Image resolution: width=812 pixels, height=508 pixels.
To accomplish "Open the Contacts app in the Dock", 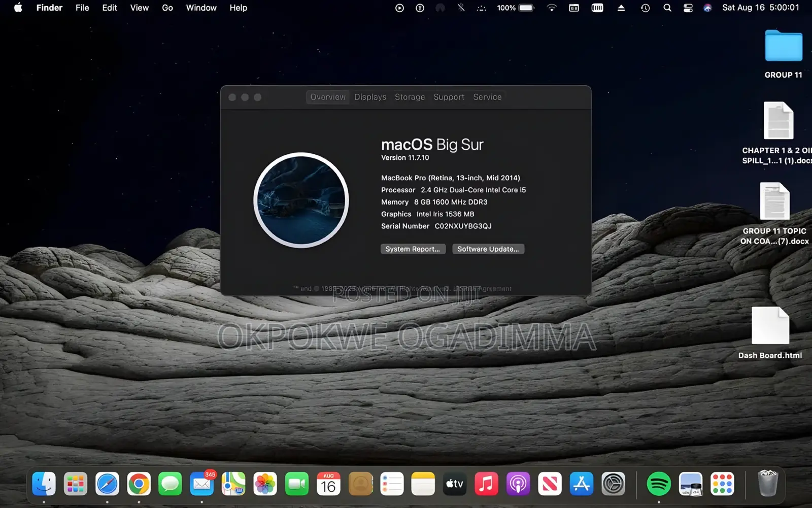I will coord(360,484).
